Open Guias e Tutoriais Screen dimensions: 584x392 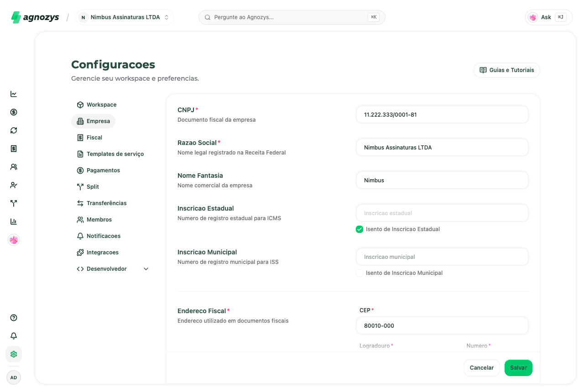[507, 70]
